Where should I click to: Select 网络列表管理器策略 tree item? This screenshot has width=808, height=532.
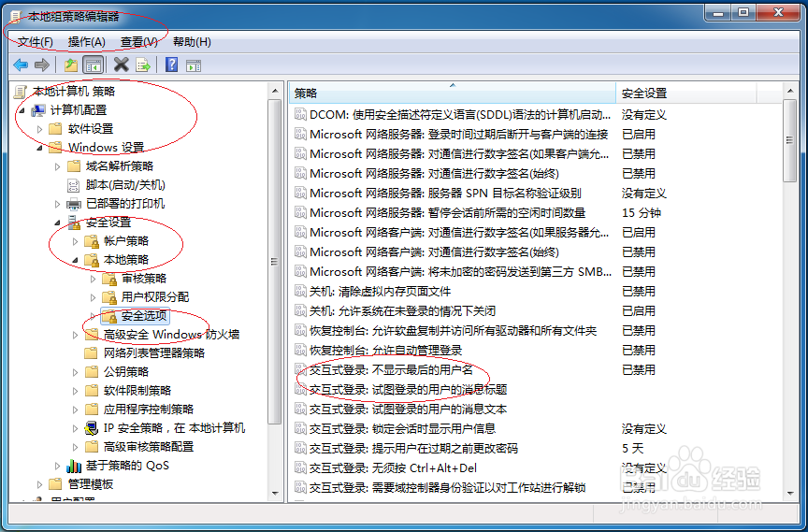[x=154, y=353]
